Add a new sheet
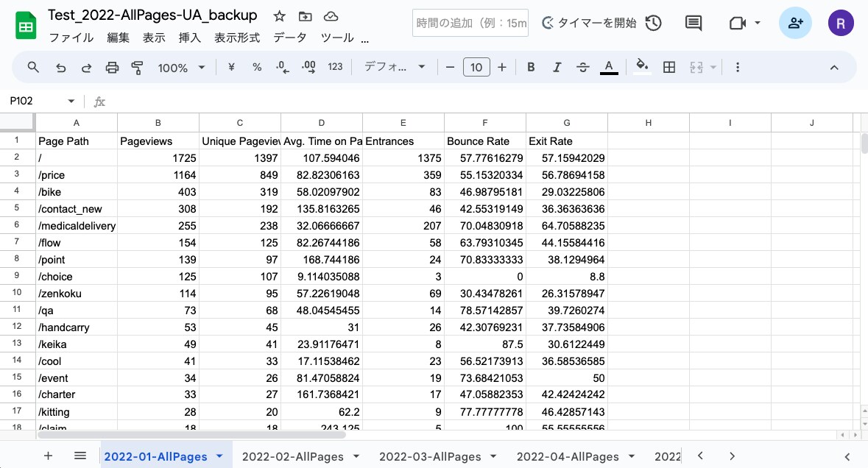Image resolution: width=868 pixels, height=468 pixels. (48, 455)
